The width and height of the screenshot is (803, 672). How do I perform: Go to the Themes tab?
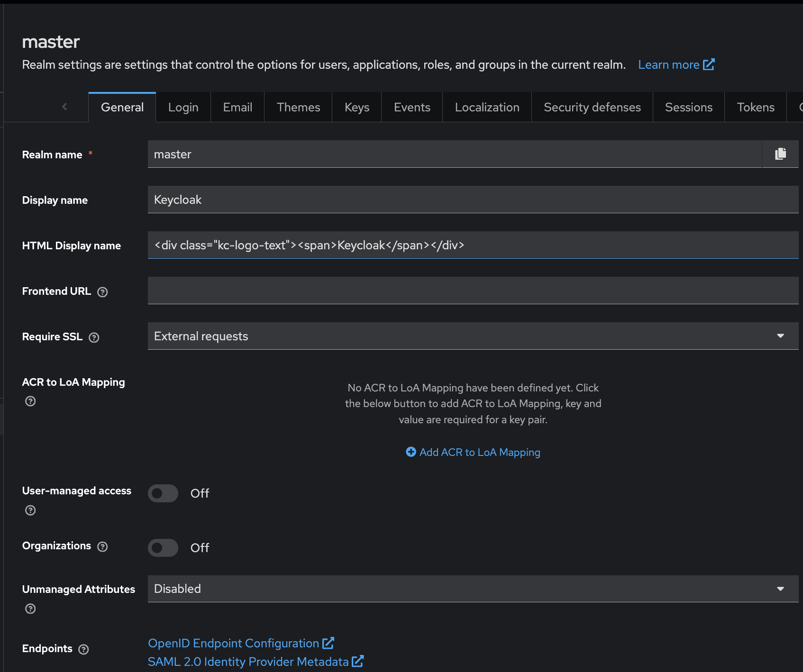[299, 107]
